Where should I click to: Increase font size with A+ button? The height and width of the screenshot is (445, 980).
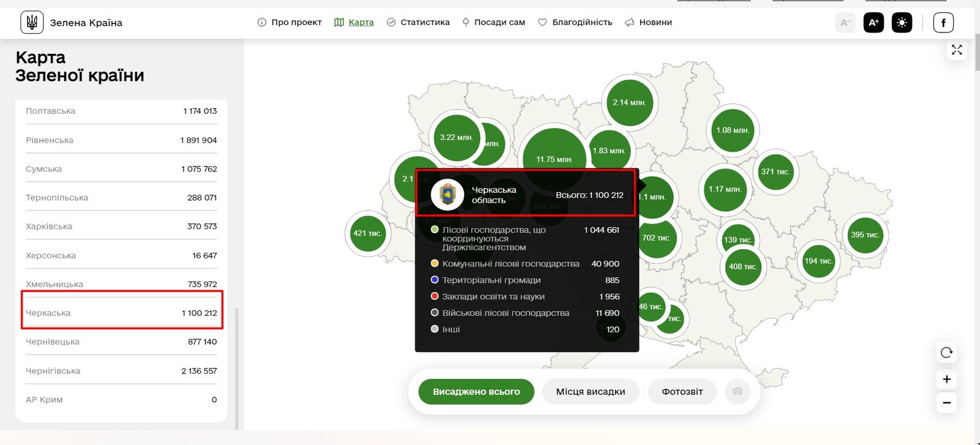point(873,23)
